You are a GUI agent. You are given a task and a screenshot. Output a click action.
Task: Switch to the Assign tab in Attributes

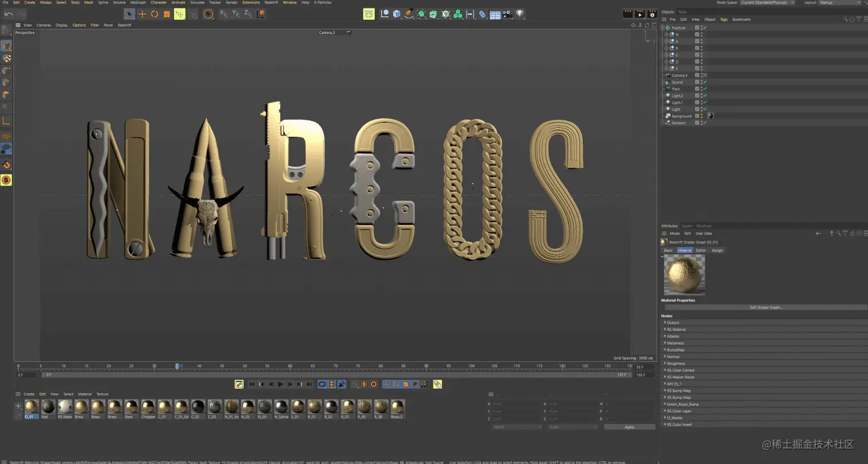point(718,250)
